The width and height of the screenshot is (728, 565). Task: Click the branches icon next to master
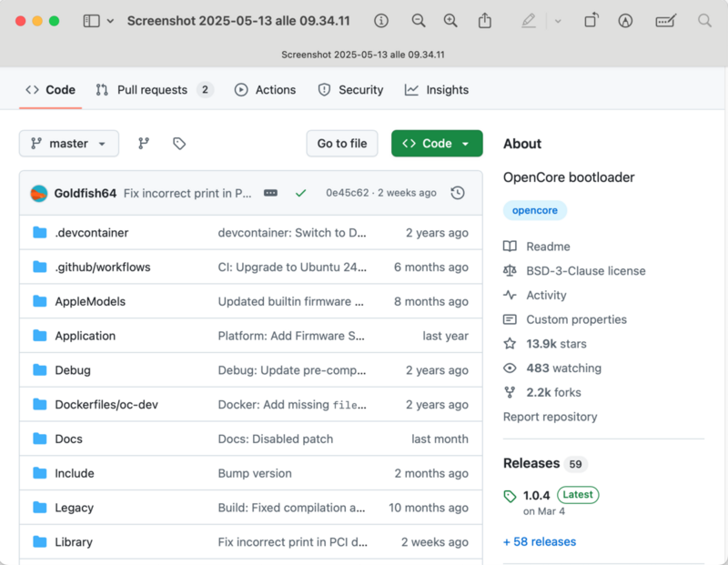[x=144, y=144]
